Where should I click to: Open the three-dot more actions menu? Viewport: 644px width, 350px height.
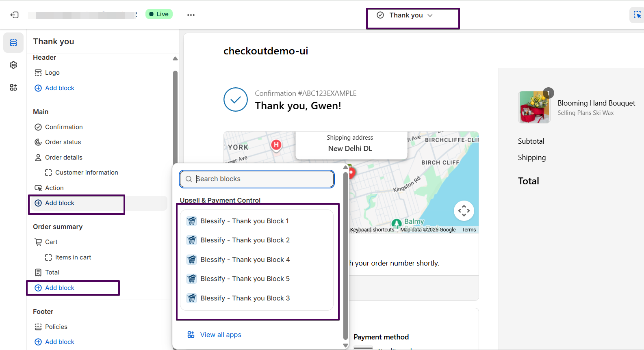tap(191, 15)
